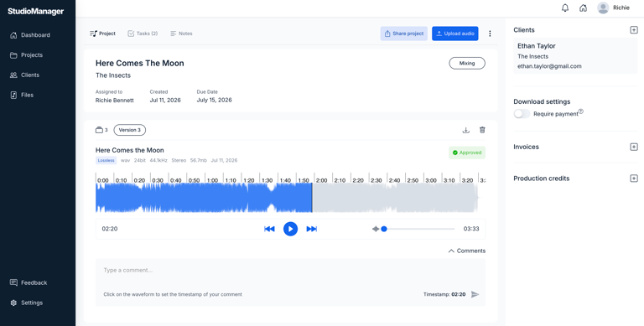Screen dimensions: 644x326
Task: Collapse the Comments section
Action: [466, 251]
